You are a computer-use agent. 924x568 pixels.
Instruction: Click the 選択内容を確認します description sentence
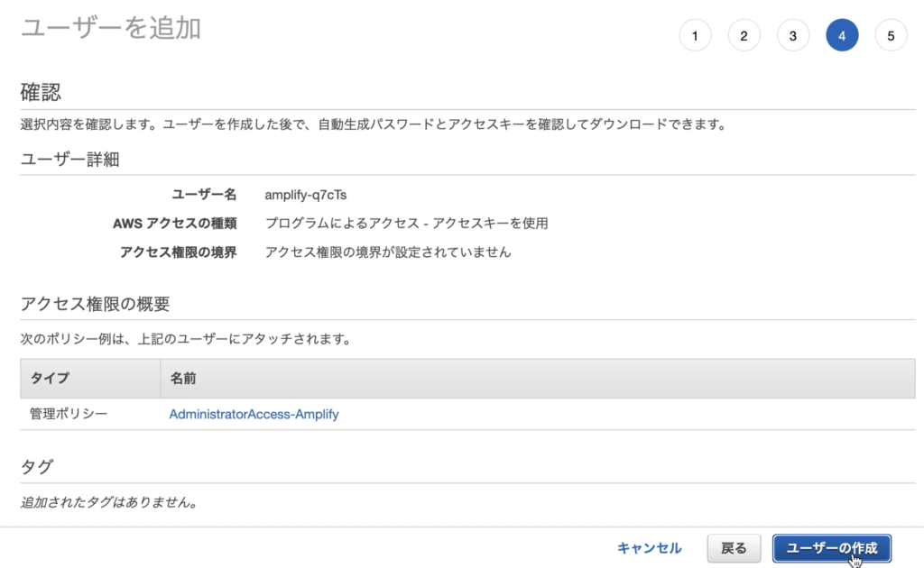[374, 124]
